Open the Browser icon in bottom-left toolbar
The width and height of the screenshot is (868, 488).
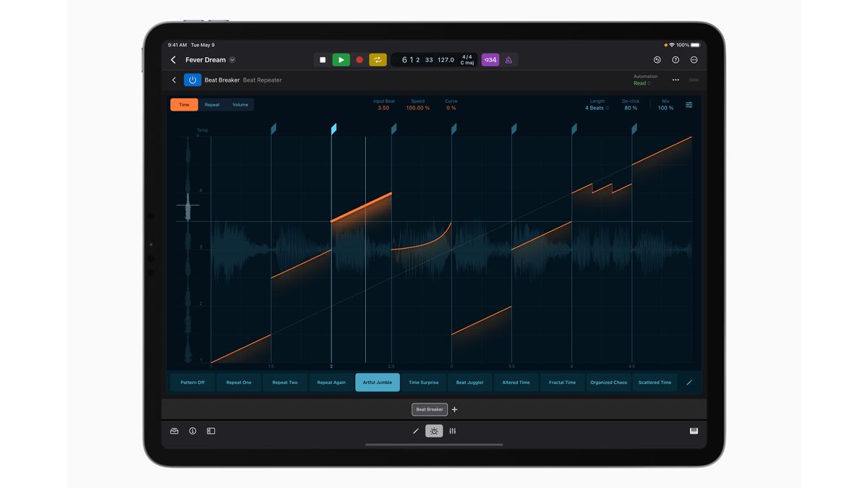pyautogui.click(x=174, y=431)
